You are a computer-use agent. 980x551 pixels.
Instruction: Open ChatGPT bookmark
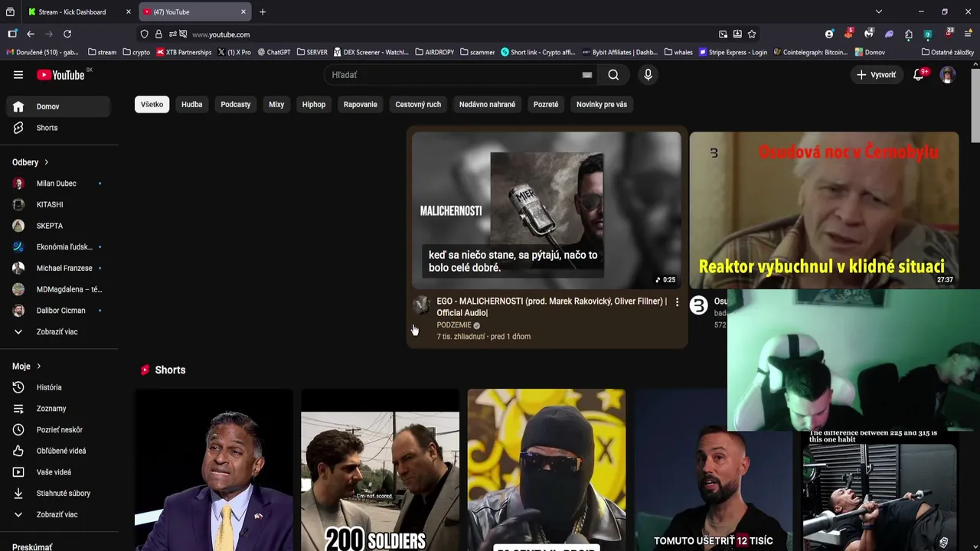[274, 52]
